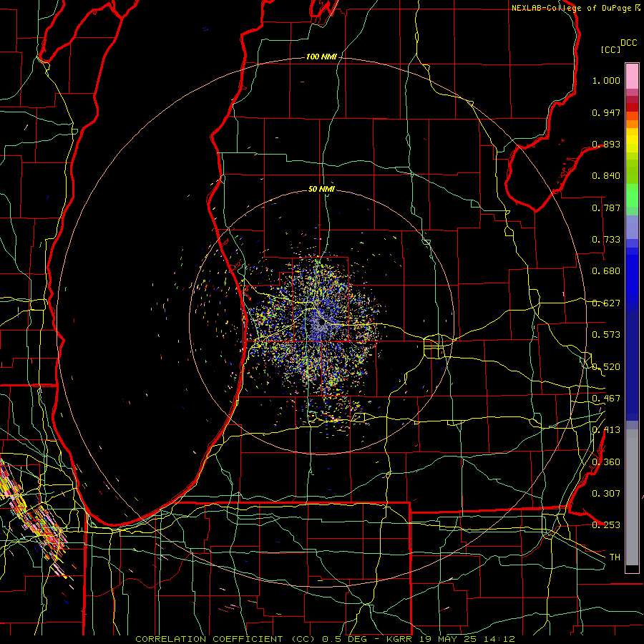The width and height of the screenshot is (644, 644).
Task: Click the 0.253 legend value
Action: (606, 525)
